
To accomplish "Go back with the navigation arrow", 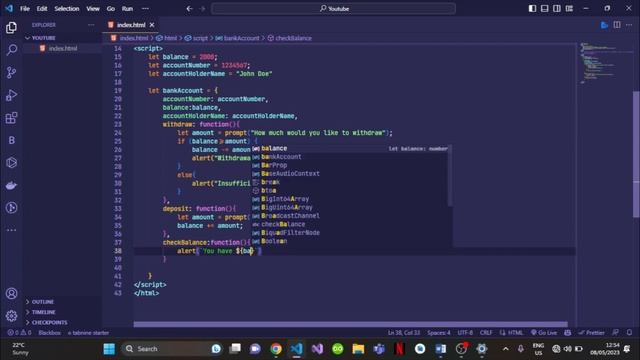I will click(x=189, y=8).
